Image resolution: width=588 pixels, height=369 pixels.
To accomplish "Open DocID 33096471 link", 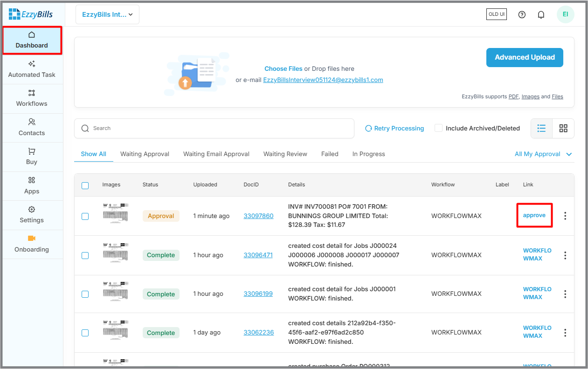I will 258,255.
